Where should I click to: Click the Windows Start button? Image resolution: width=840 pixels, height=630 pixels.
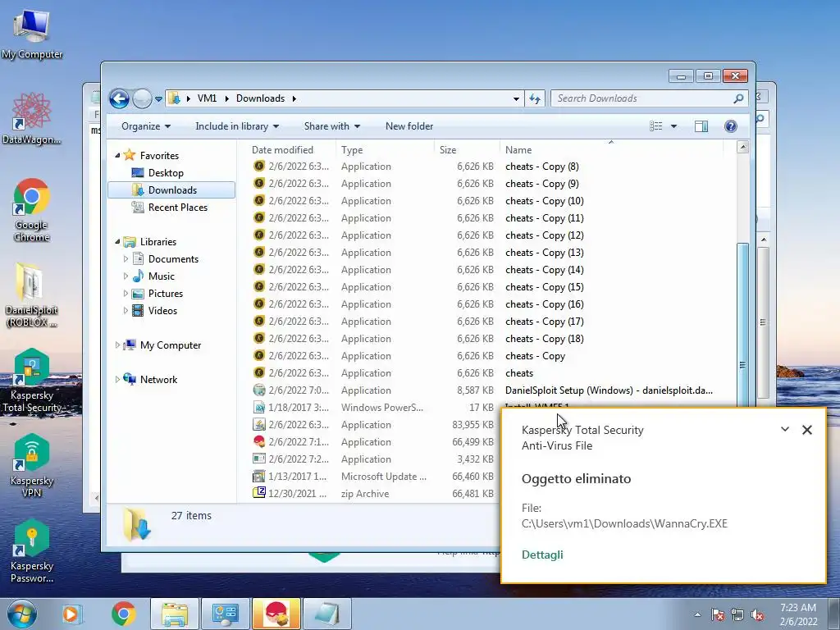pyautogui.click(x=21, y=614)
